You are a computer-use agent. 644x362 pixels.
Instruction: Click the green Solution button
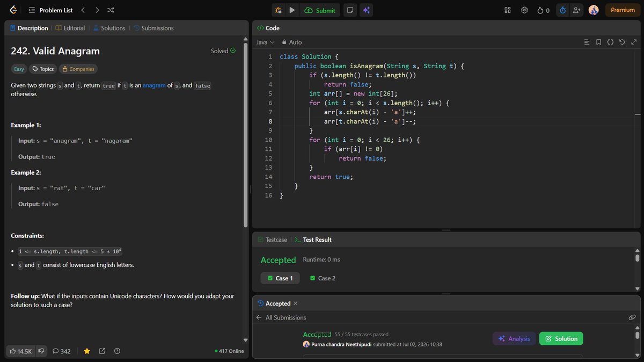click(561, 338)
